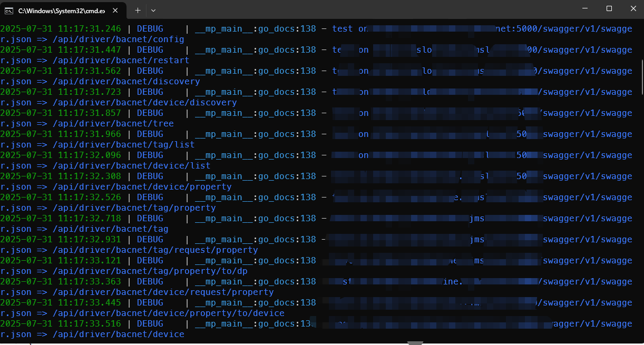
Task: Click the path /api/driver/bacnet/discovery
Action: pos(126,82)
